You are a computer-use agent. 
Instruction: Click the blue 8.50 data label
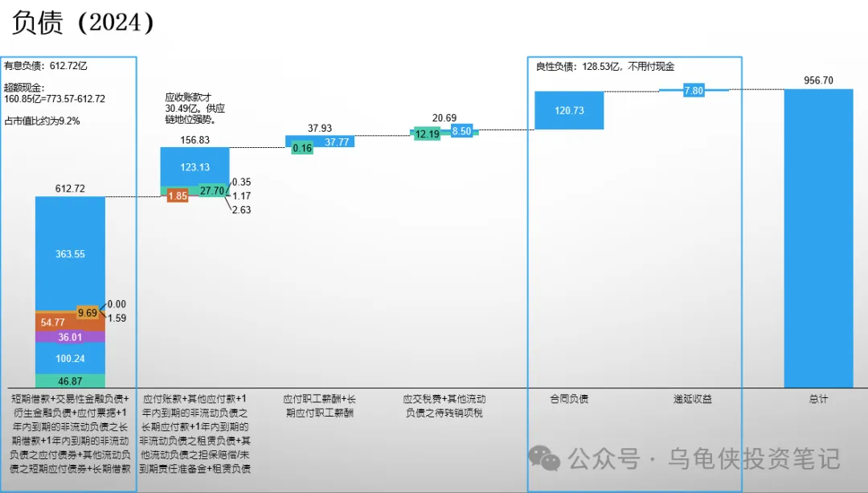tap(461, 131)
